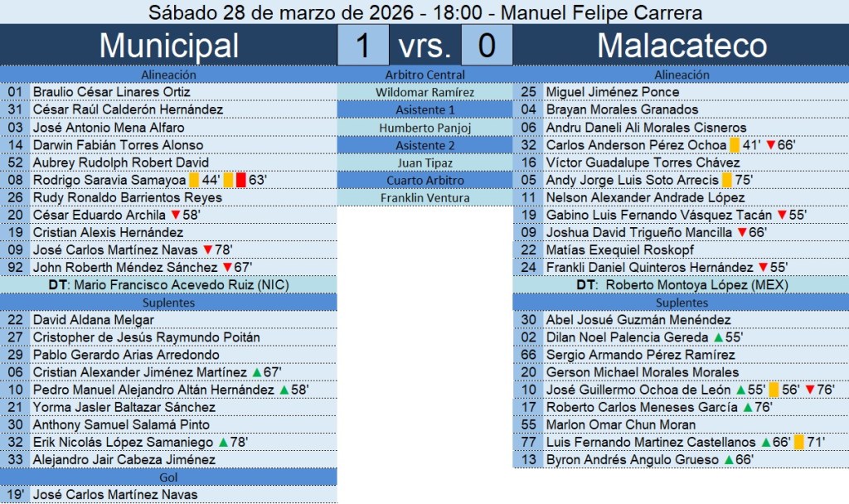Click the Arbitro Central header
The width and height of the screenshot is (849, 504).
[425, 75]
